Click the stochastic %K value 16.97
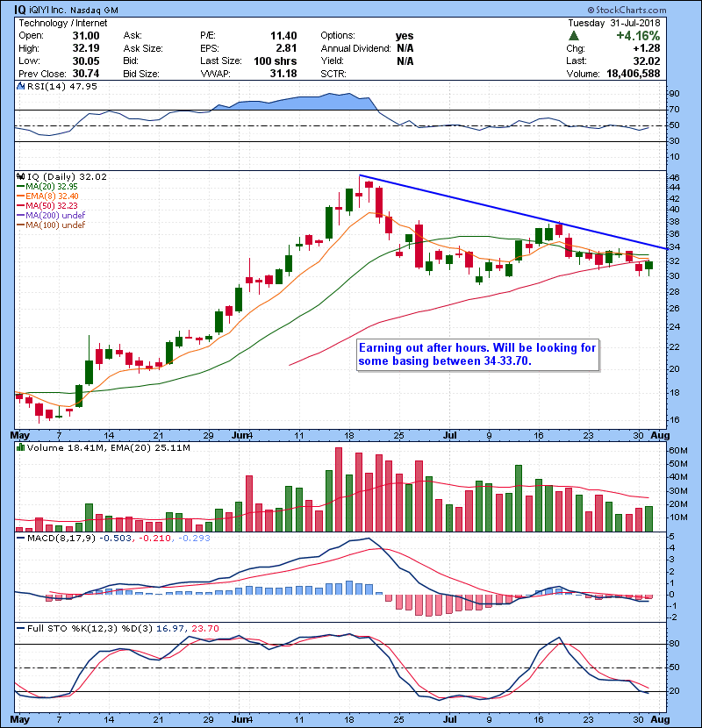The height and width of the screenshot is (728, 702). [170, 628]
